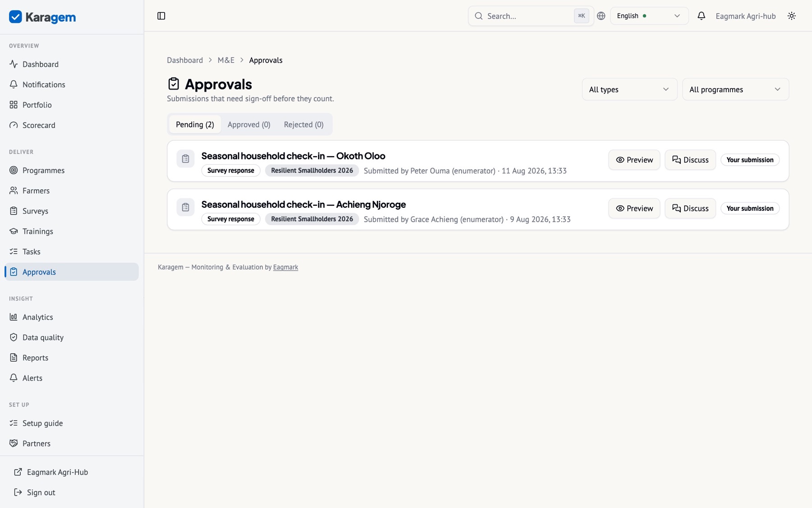Discuss the Achieng Njoroge submission

(690, 208)
